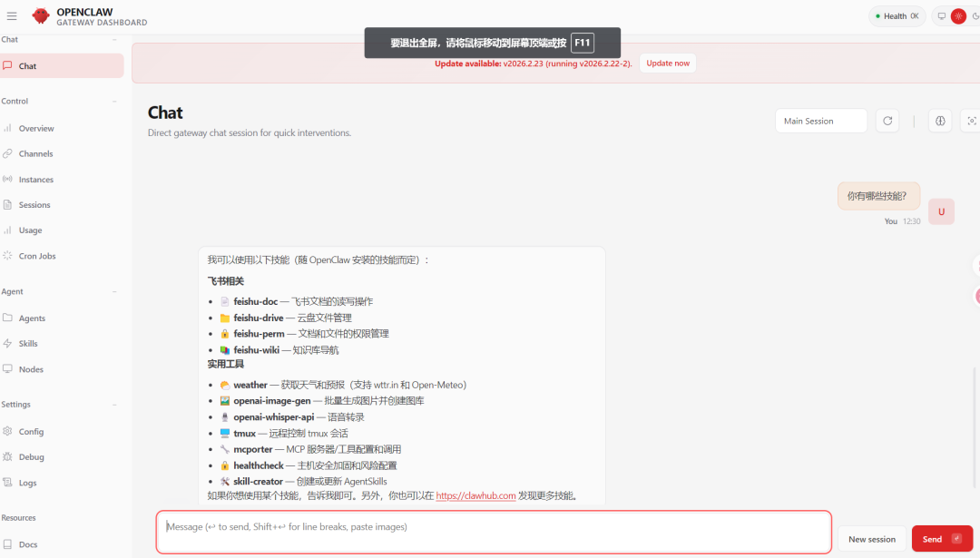Click the openai-whisper-api skill entry
Screen dimensions: 980x558
click(292, 416)
